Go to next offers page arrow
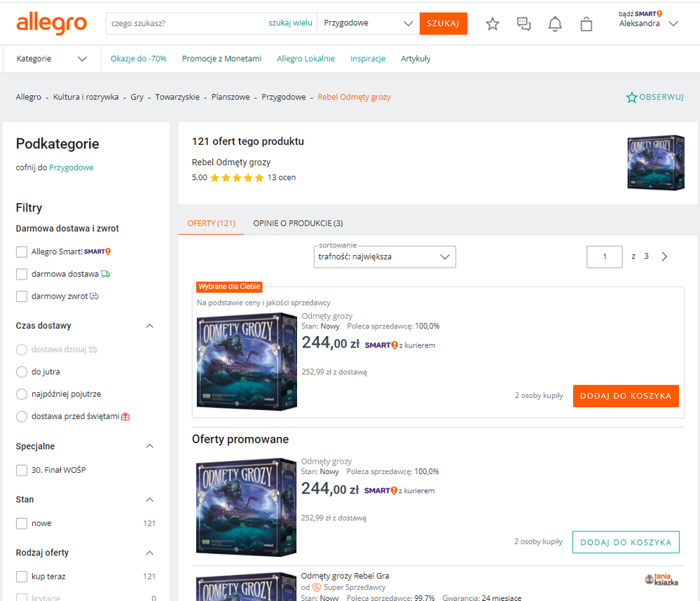Image resolution: width=700 pixels, height=601 pixels. click(x=664, y=256)
